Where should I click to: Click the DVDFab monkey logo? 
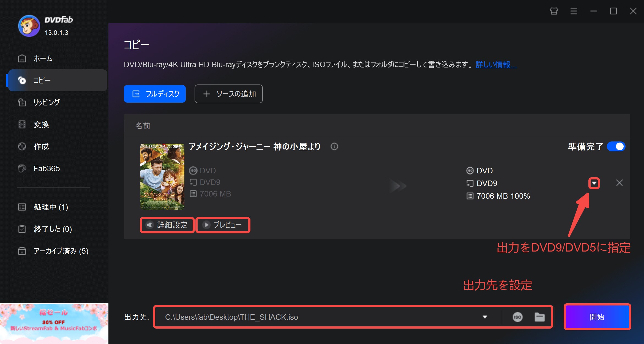pyautogui.click(x=29, y=26)
